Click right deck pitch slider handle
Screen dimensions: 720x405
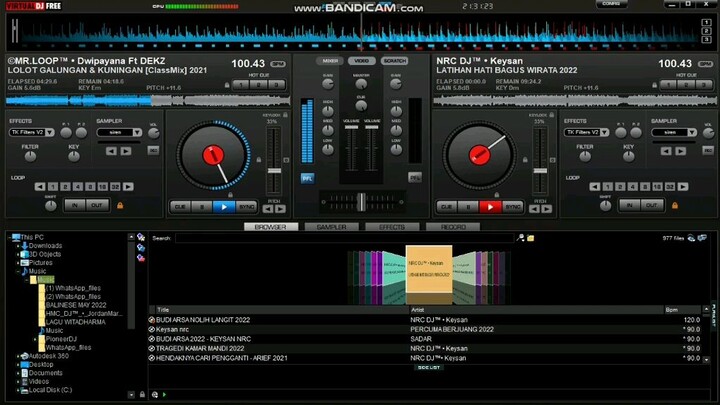540,171
